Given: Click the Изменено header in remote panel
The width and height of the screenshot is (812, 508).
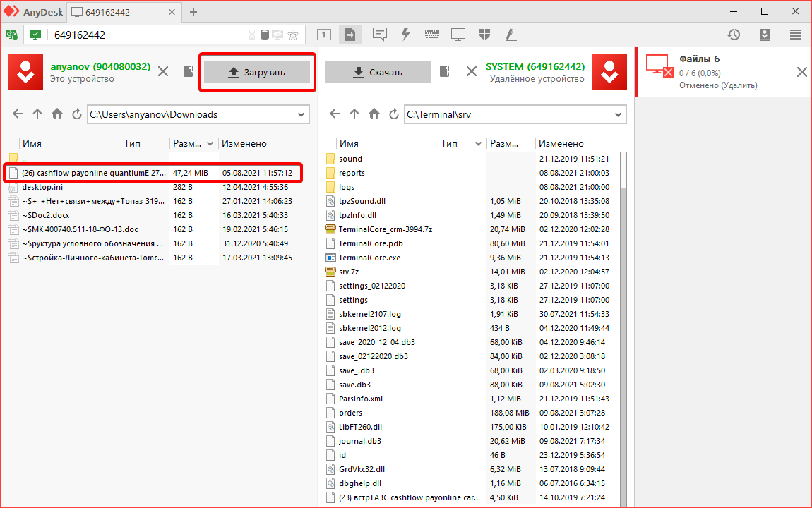Looking at the screenshot, I should click(561, 143).
